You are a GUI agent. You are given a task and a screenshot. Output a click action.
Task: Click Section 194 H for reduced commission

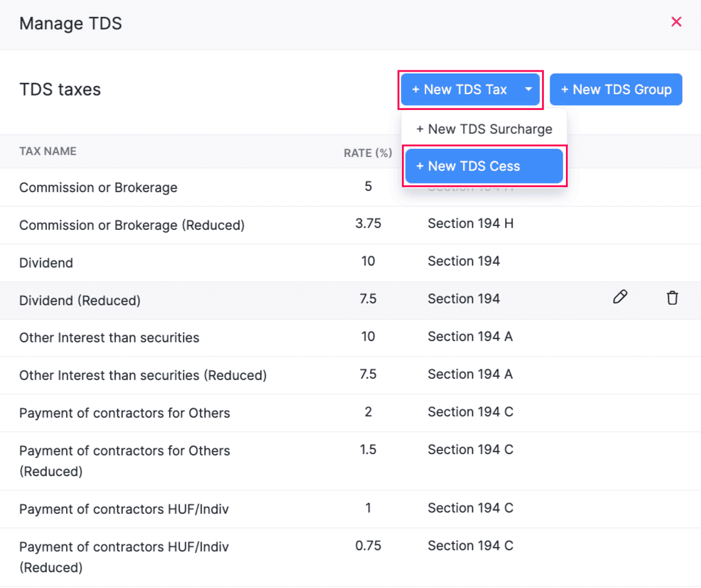470,224
